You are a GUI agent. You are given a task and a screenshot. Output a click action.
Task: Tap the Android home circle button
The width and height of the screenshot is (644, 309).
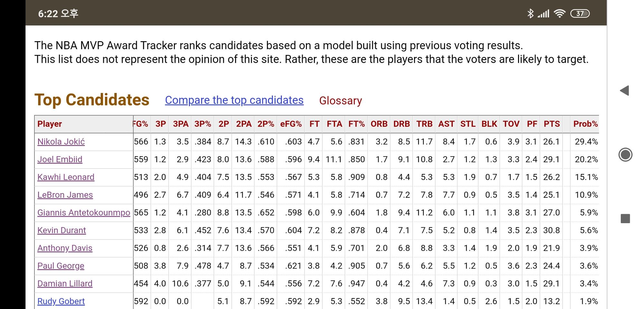(x=625, y=155)
